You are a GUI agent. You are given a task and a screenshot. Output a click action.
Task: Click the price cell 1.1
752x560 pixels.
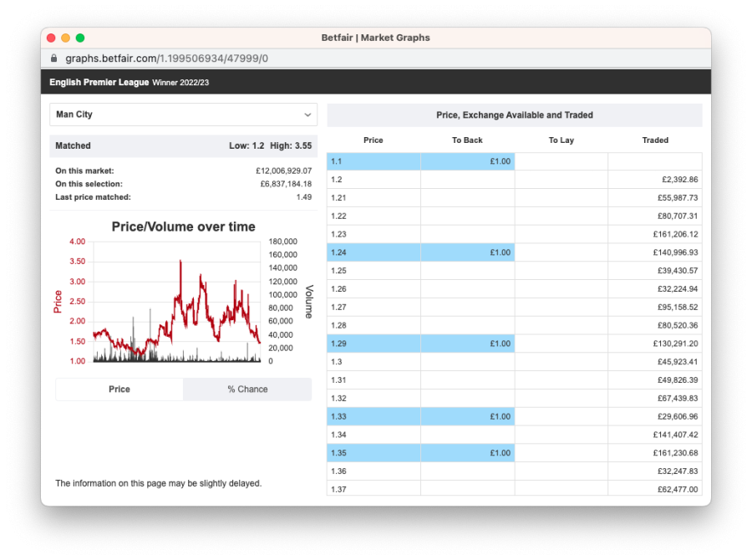pyautogui.click(x=374, y=161)
